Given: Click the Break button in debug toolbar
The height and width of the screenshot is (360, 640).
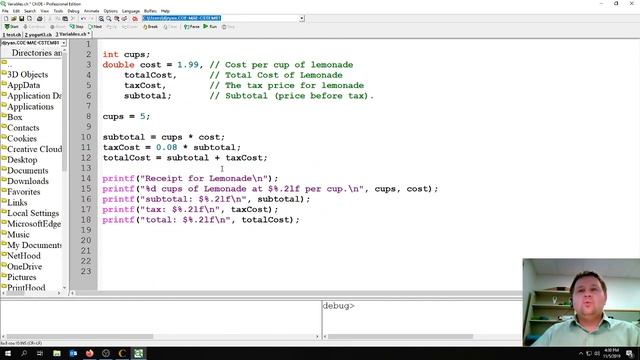Looking at the screenshot, I should click(x=150, y=27).
